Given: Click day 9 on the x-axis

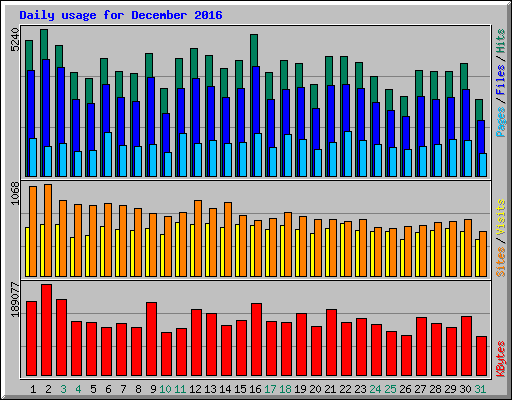Looking at the screenshot, I should coord(153,389).
